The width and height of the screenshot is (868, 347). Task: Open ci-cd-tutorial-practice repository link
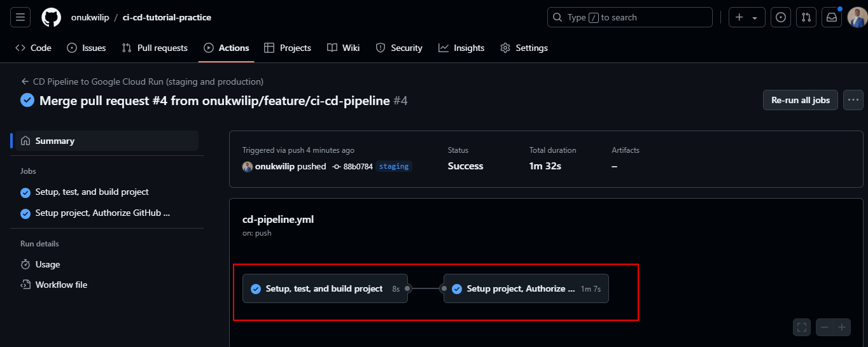[167, 17]
